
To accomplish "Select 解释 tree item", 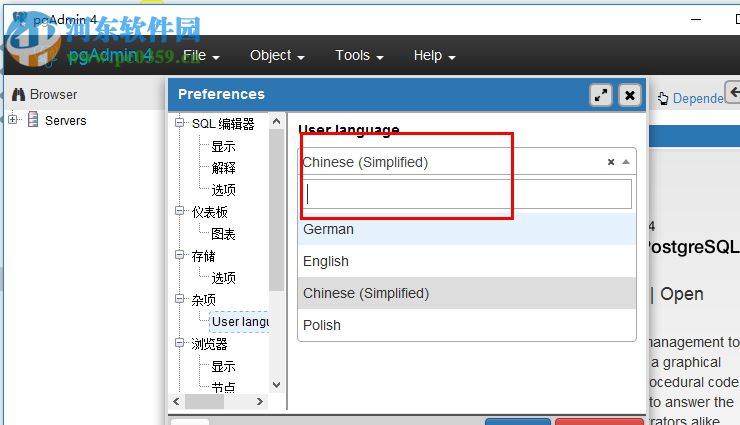I will click(x=223, y=168).
